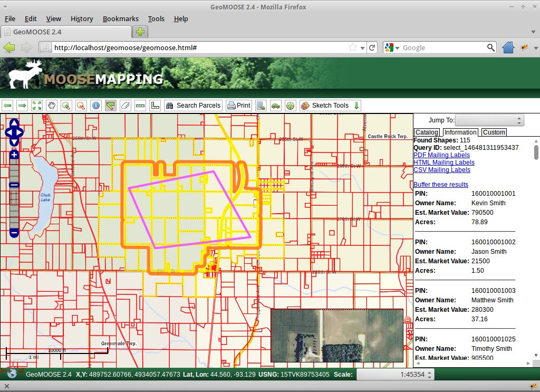Click the Buffer these results link
Viewport: 540px width, 392px height.
(x=441, y=185)
